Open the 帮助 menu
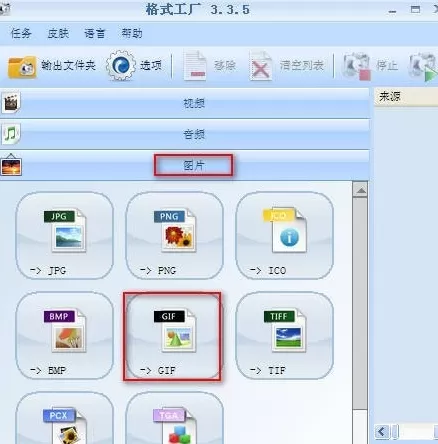This screenshot has width=438, height=444. (132, 33)
